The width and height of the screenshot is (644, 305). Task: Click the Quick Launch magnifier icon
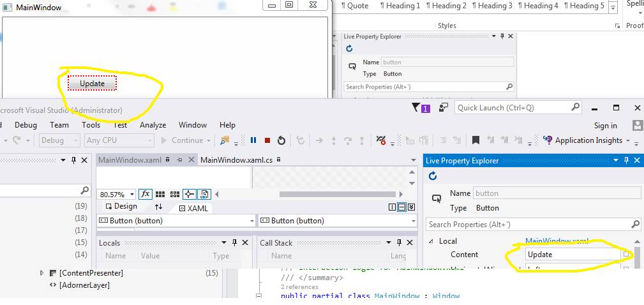click(x=575, y=108)
